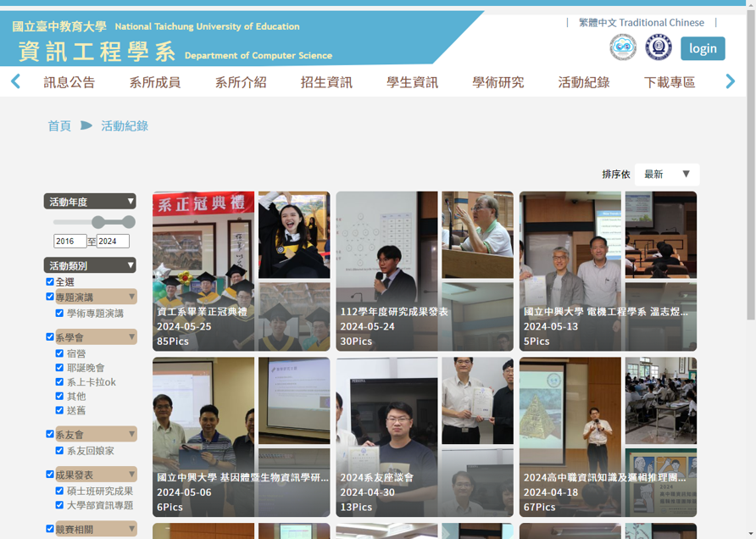
Task: Expand the 競賽相關 group arrow
Action: 131,529
